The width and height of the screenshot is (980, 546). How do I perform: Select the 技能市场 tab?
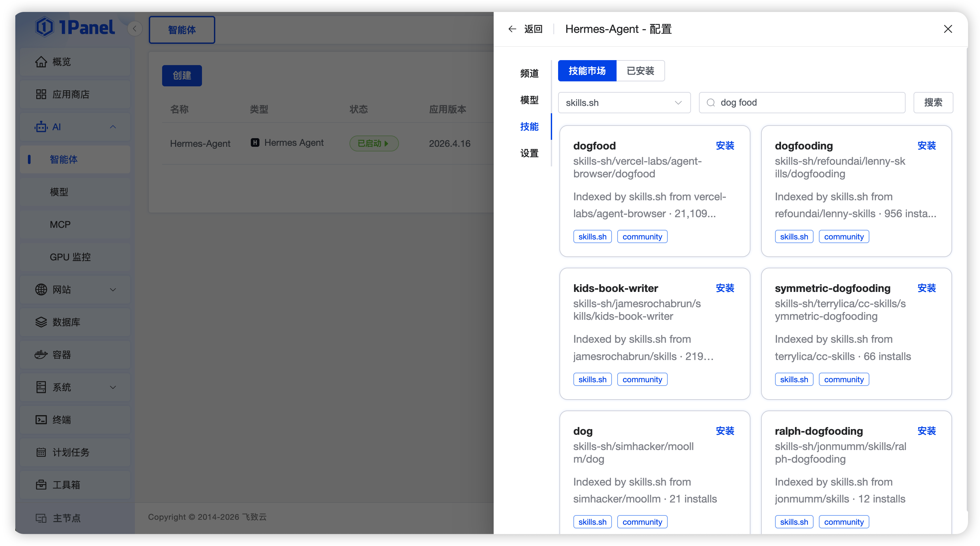pyautogui.click(x=587, y=71)
